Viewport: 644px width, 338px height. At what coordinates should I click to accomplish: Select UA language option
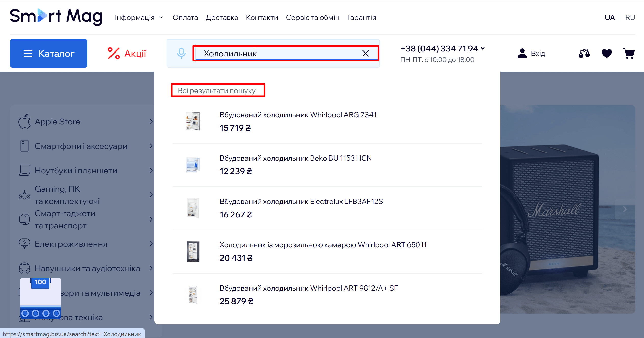coord(610,17)
